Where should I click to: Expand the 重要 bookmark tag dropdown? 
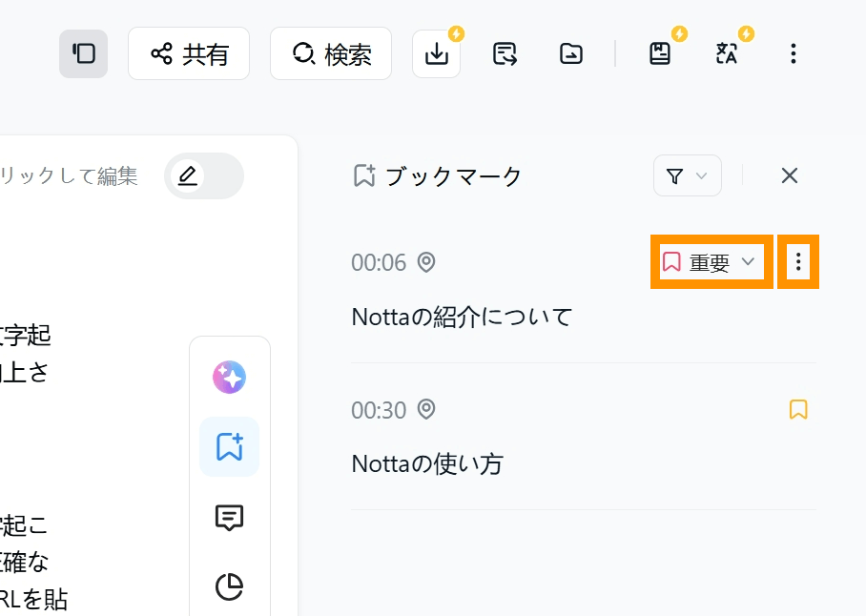[711, 261]
